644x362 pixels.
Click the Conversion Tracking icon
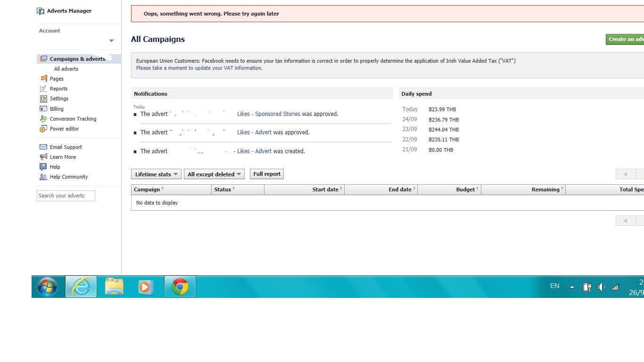(x=43, y=119)
